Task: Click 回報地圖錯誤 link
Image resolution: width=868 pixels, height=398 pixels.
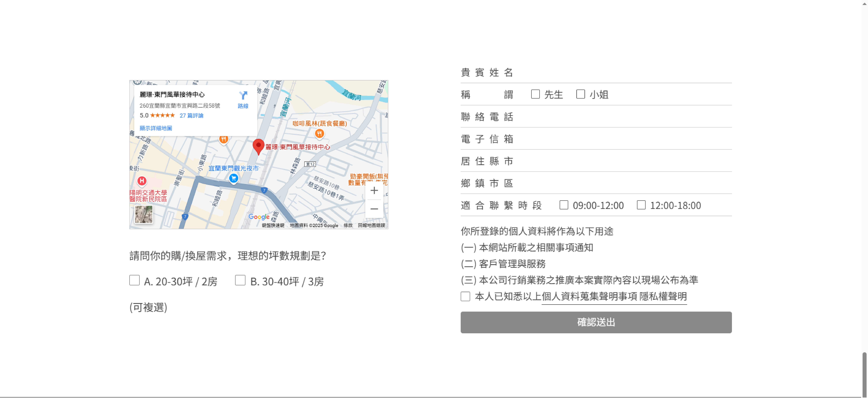Action: pos(371,225)
